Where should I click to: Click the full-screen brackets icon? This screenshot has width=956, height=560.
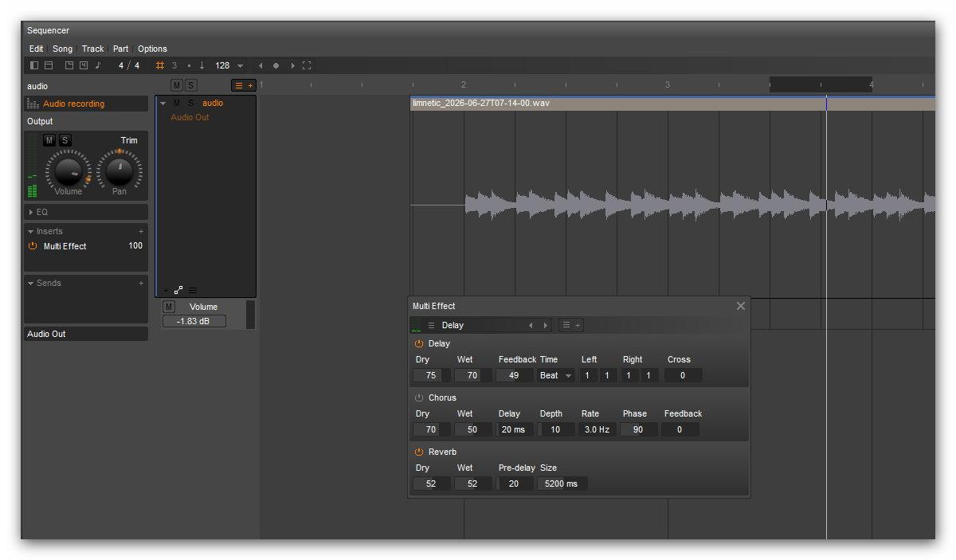(307, 65)
